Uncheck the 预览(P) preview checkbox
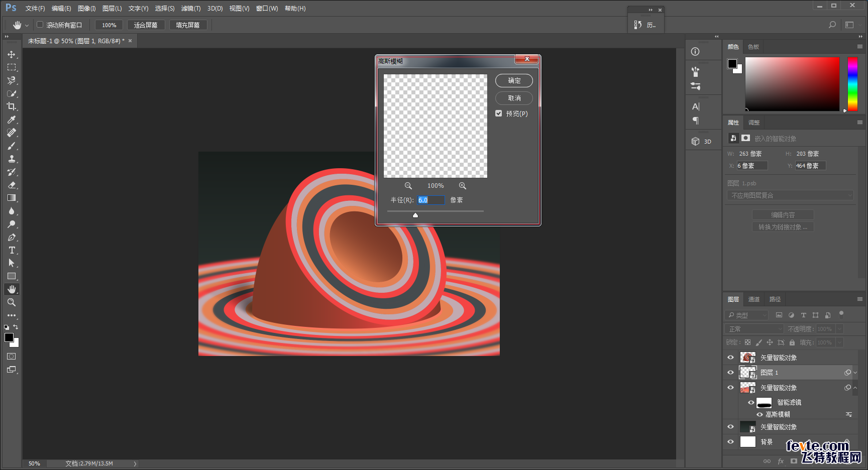Viewport: 868px width, 470px height. coord(499,113)
